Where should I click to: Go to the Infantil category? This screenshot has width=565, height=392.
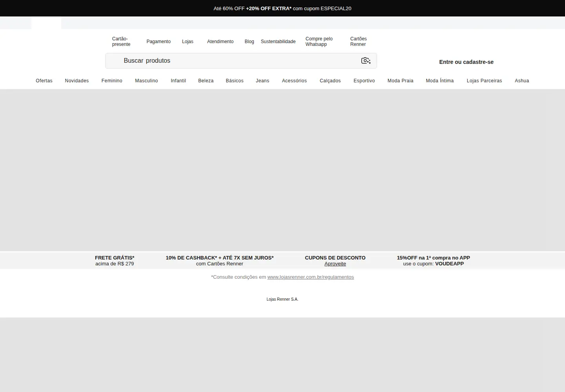[x=178, y=81]
